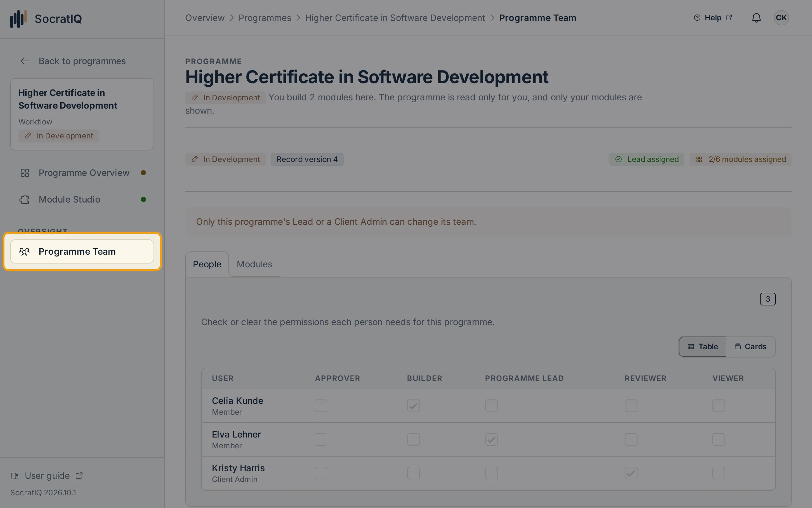Click the Record version 4 badge
Screen dimensions: 812x508
coord(307,159)
